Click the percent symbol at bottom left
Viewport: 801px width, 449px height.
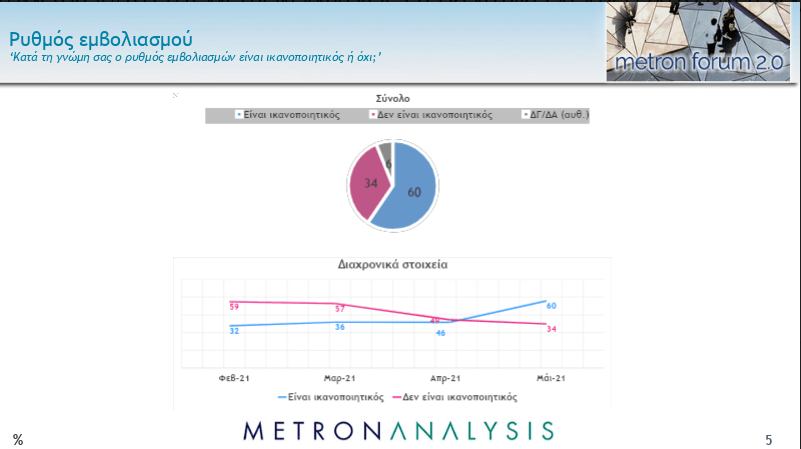tap(18, 439)
